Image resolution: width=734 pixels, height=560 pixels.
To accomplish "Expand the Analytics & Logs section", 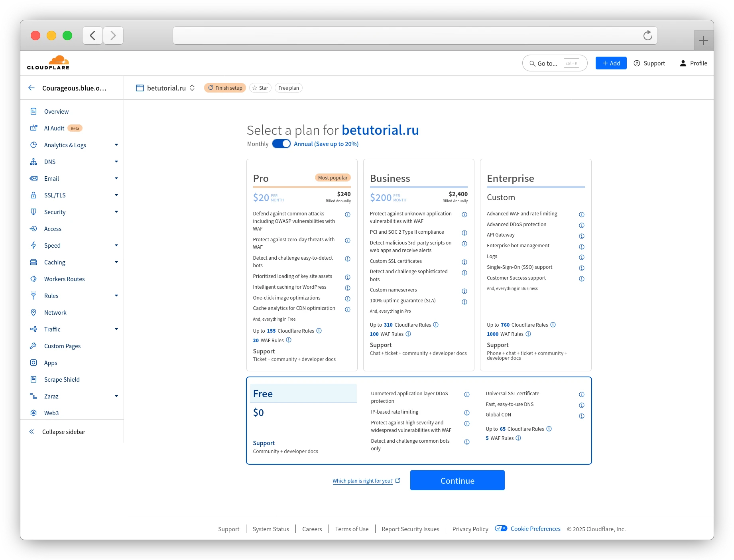I will tap(116, 145).
